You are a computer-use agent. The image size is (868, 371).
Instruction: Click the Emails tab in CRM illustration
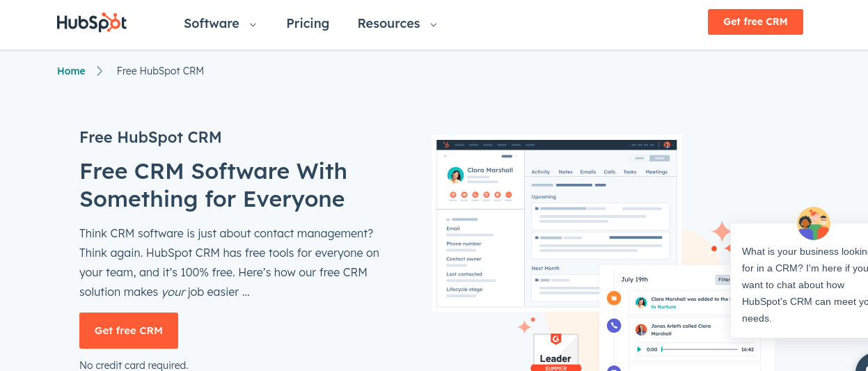pos(588,172)
